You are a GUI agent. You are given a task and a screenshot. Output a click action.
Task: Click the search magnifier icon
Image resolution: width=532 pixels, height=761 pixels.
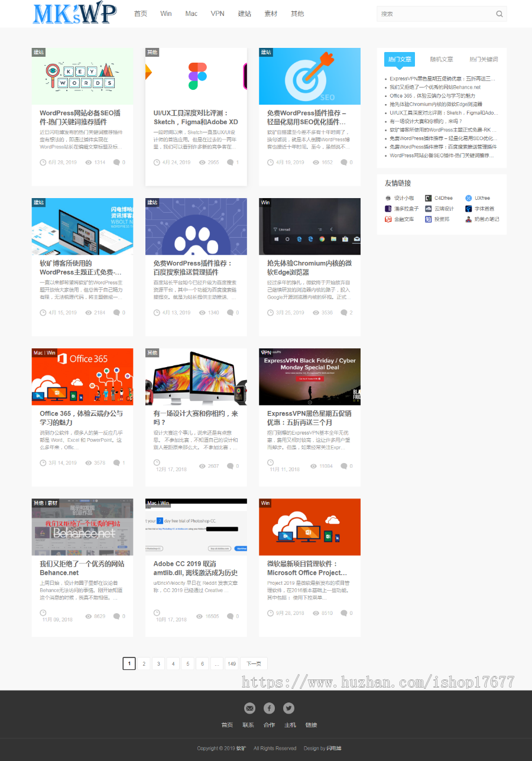[x=499, y=14]
